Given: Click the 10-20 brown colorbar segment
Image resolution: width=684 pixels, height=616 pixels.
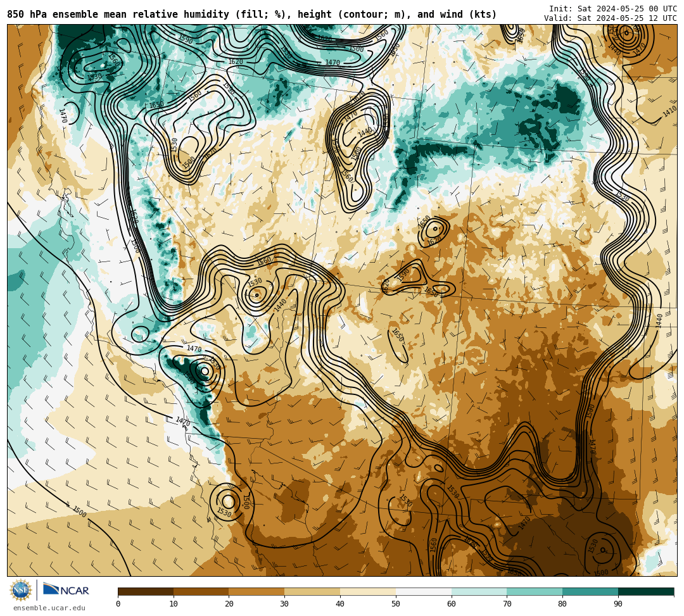Looking at the screenshot, I should tap(201, 591).
